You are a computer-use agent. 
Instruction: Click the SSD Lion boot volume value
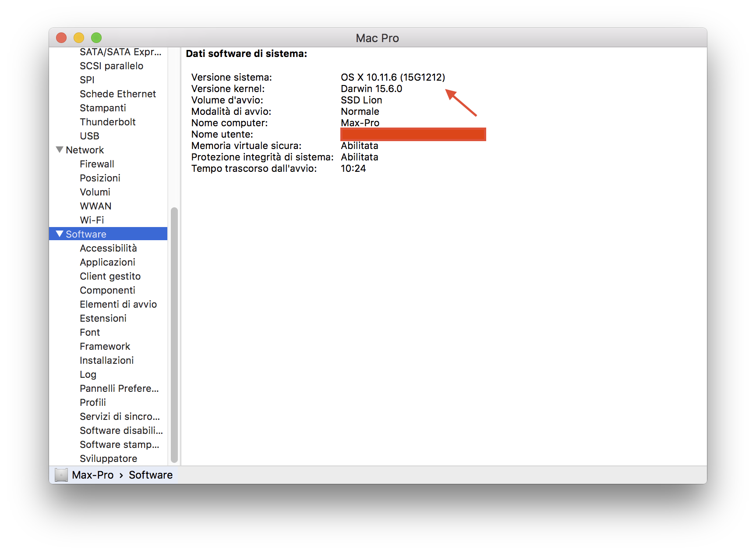(361, 100)
